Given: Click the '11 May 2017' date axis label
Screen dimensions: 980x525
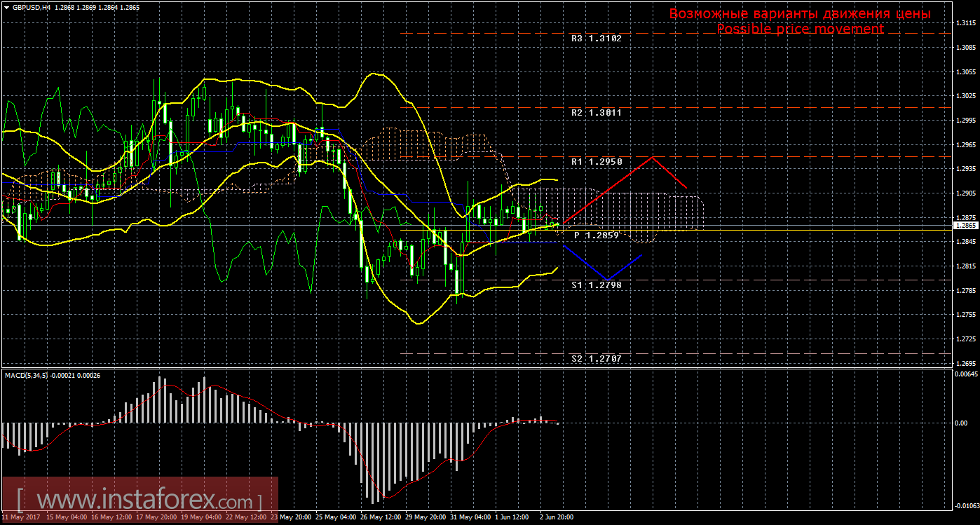Looking at the screenshot, I should pyautogui.click(x=21, y=517).
